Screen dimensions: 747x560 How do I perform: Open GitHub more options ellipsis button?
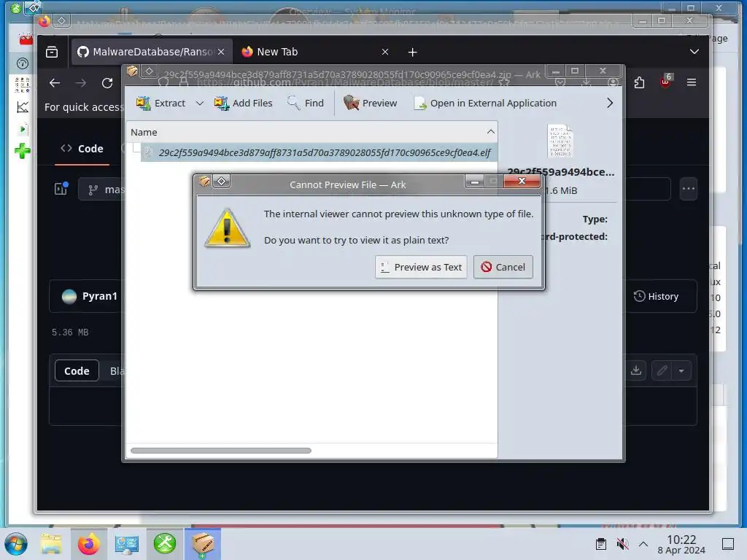[x=689, y=189]
